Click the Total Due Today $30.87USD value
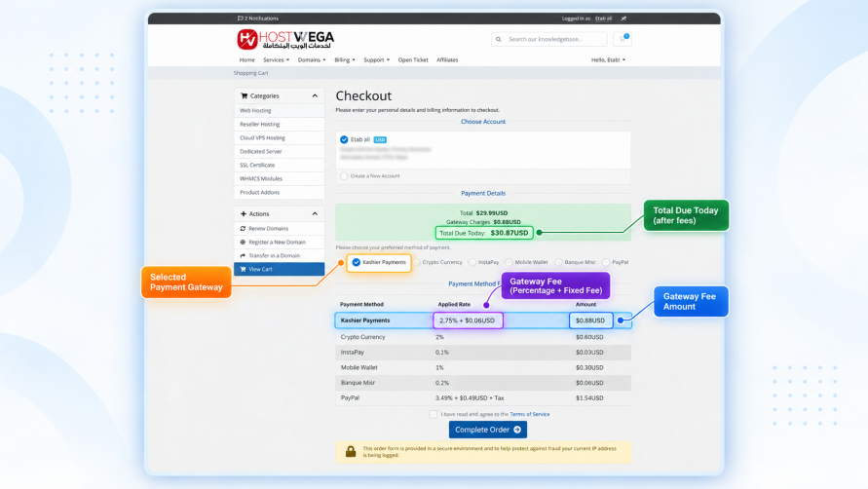The width and height of the screenshot is (868, 489). click(509, 233)
